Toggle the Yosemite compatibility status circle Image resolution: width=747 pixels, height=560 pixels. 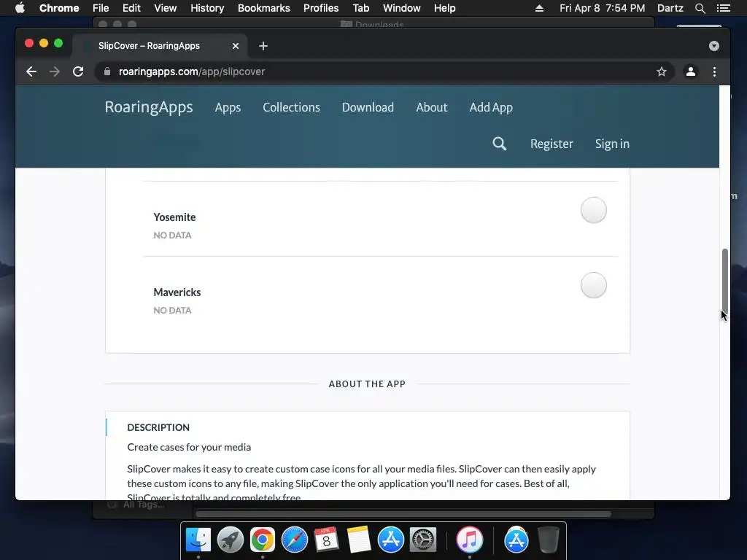pyautogui.click(x=593, y=210)
